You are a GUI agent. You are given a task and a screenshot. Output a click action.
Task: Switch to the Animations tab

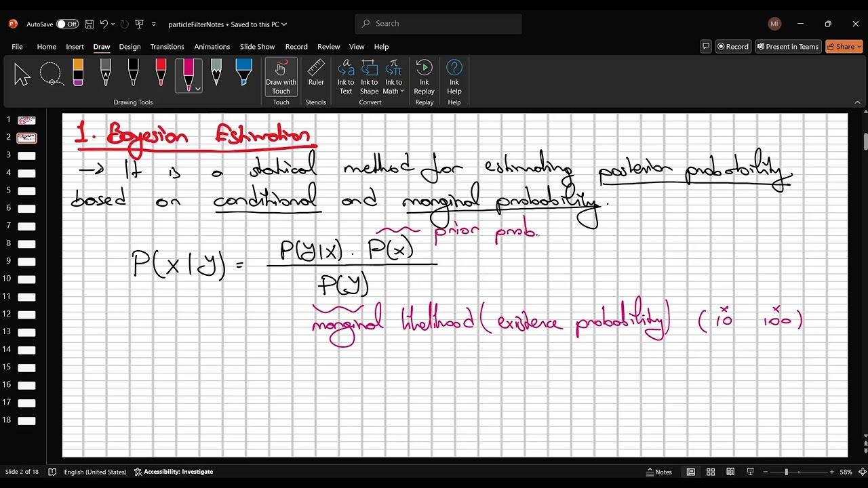[212, 47]
